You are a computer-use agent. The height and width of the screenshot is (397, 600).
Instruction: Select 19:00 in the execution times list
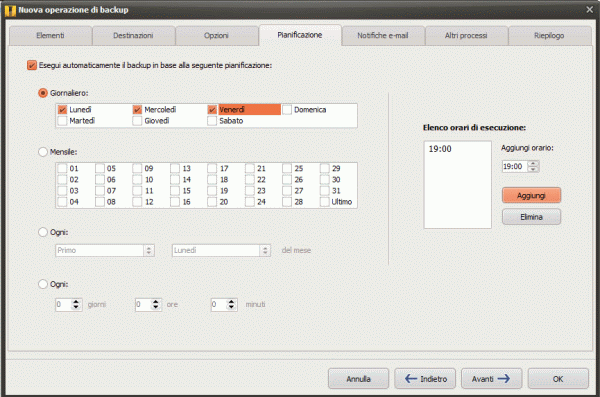click(x=440, y=149)
